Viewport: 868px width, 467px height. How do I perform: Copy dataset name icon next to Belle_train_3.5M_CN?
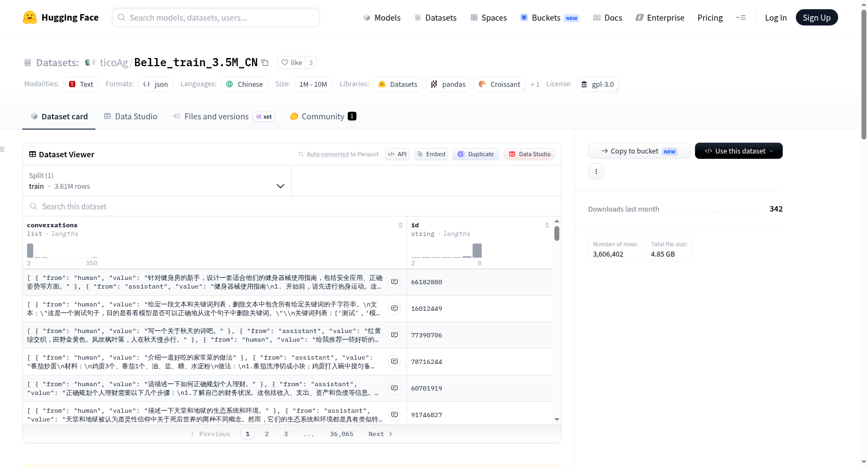point(265,62)
